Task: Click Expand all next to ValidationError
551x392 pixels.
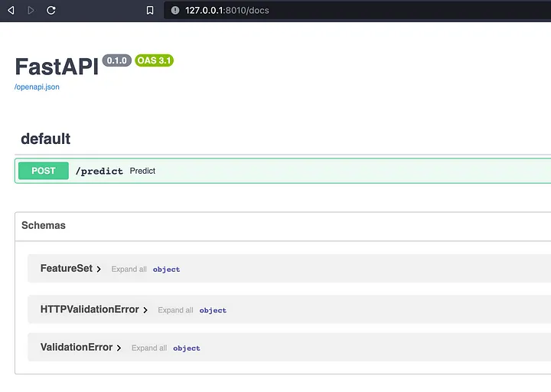Action: [148, 348]
